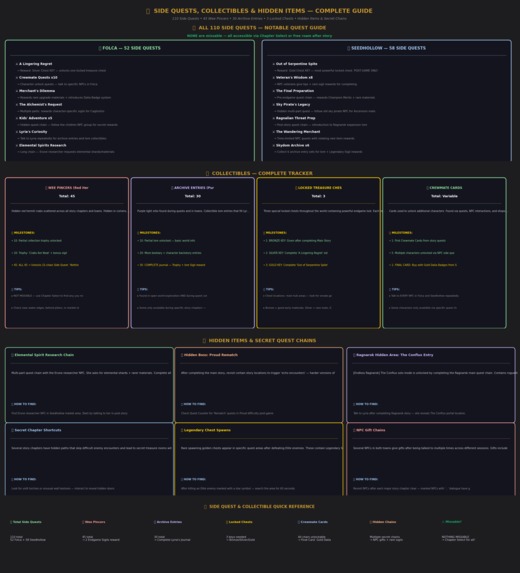520x573 pixels.
Task: Click the 'TIPS:' label in the Locked Treasure card
Action: click(x=269, y=289)
